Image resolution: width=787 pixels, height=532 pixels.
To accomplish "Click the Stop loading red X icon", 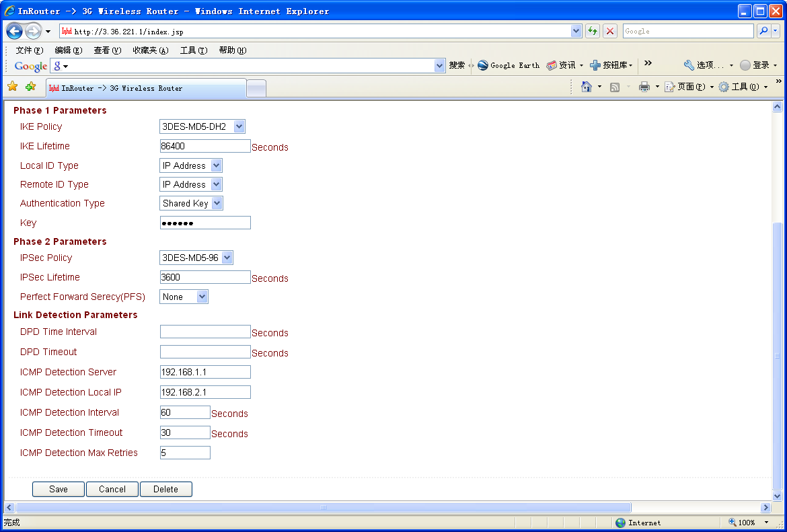I will click(x=610, y=31).
